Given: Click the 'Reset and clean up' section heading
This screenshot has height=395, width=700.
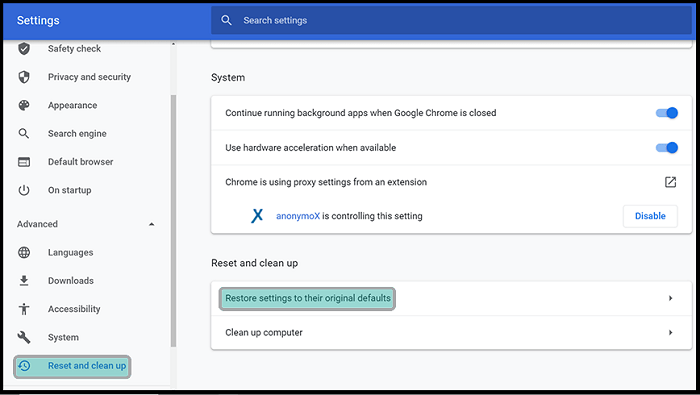Looking at the screenshot, I should (254, 263).
